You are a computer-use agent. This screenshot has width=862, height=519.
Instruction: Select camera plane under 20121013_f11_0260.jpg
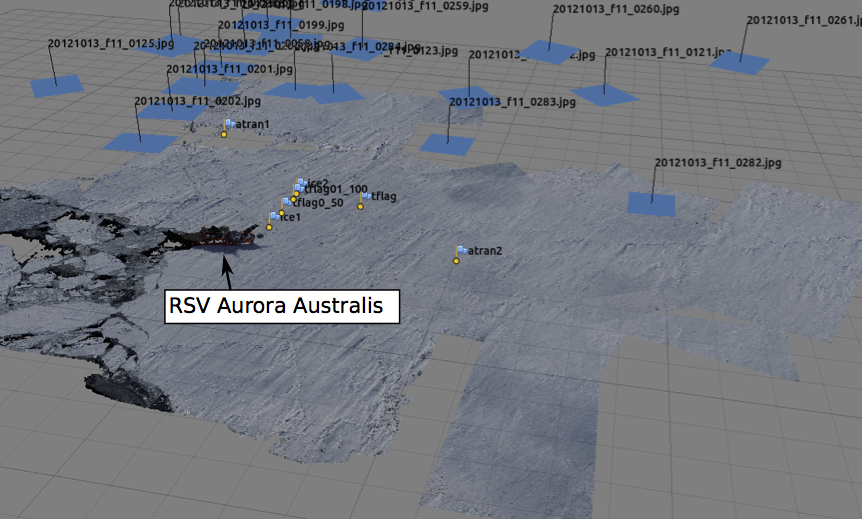[548, 52]
